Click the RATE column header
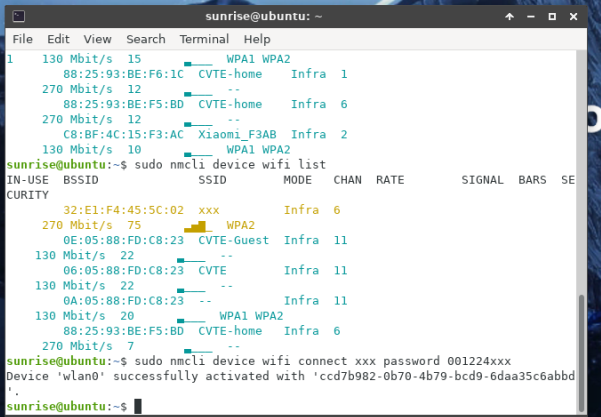This screenshot has height=417, width=601. pyautogui.click(x=390, y=180)
